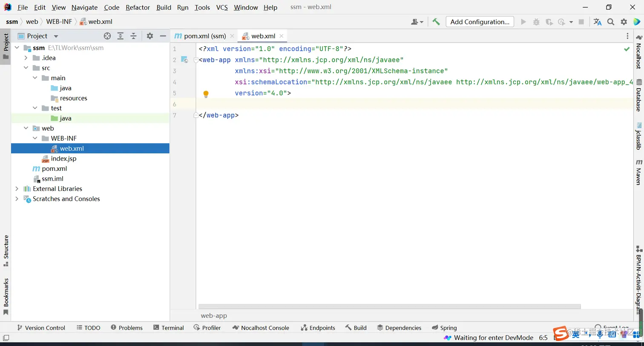Image resolution: width=644 pixels, height=346 pixels.
Task: Collapse the main folder arrow
Action: tap(34, 78)
